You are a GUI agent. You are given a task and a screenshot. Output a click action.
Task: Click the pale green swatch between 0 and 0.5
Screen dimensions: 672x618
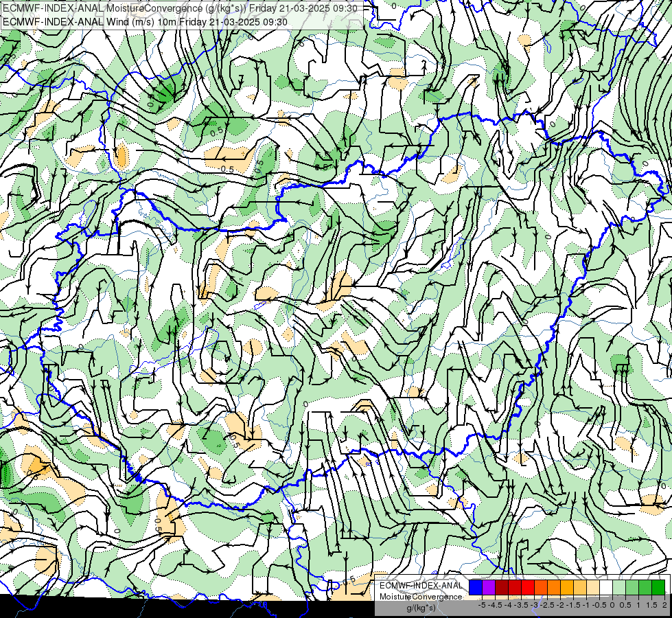619,588
